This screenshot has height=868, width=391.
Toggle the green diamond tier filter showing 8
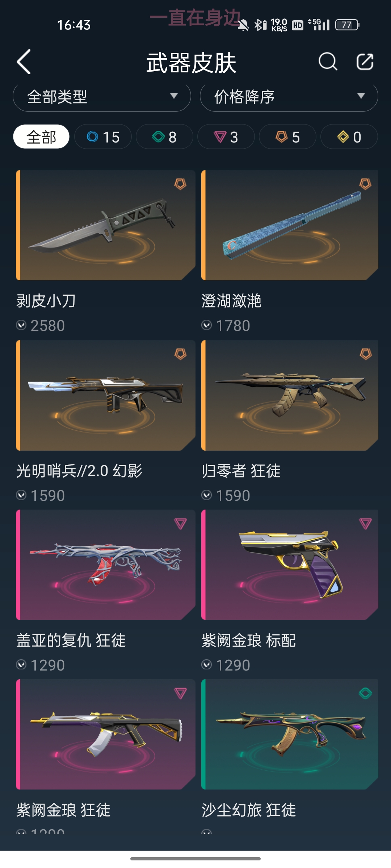[x=164, y=137]
